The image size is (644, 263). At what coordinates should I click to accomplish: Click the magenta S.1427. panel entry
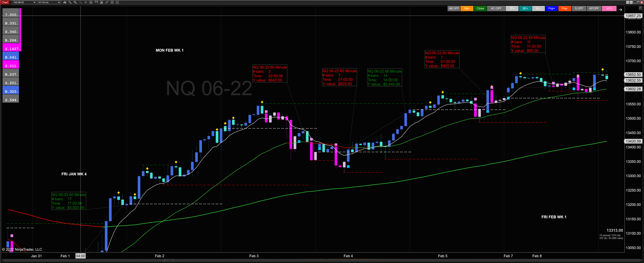pos(12,47)
